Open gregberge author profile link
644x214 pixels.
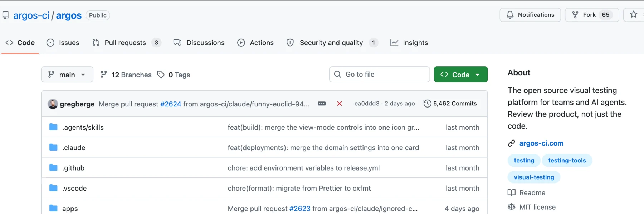[77, 104]
